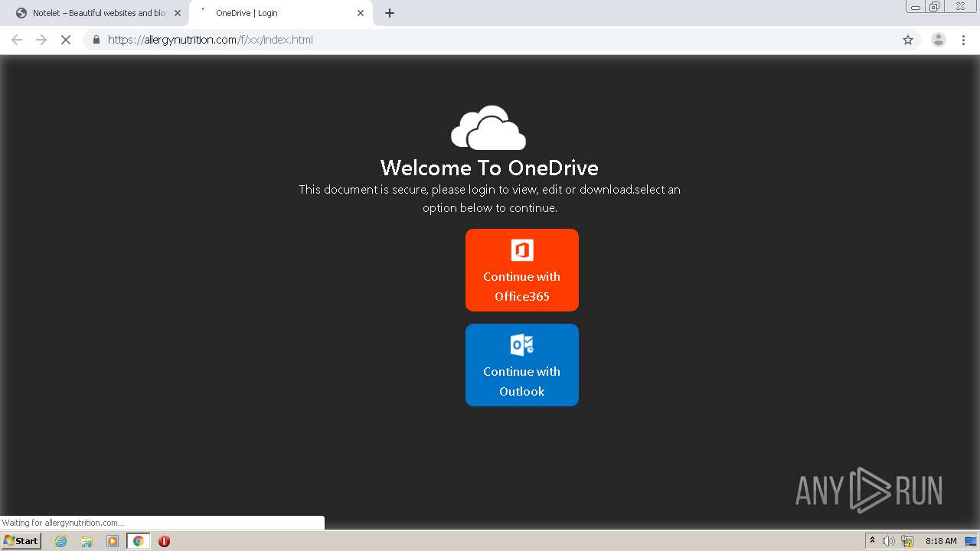
Task: Go forward in browser history
Action: point(41,40)
